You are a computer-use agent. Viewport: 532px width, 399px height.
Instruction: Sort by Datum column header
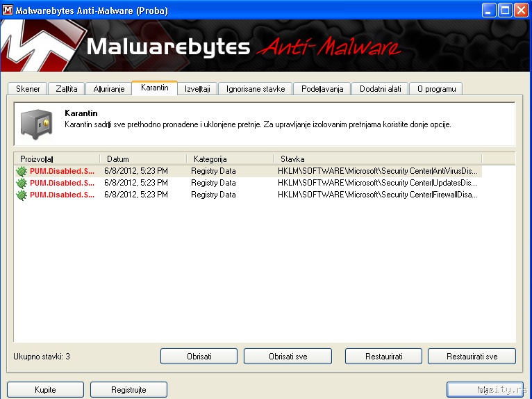pyautogui.click(x=144, y=159)
